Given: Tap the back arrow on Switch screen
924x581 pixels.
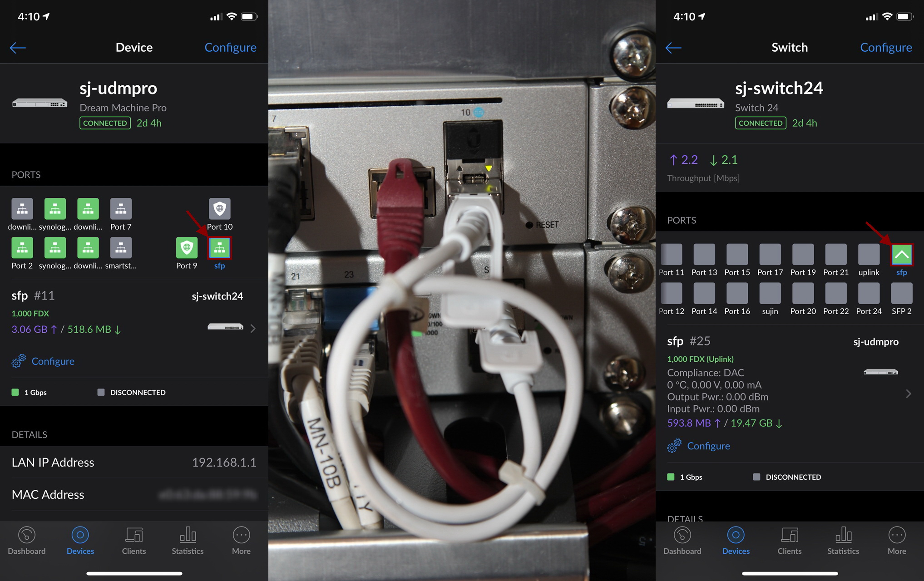Looking at the screenshot, I should 673,48.
